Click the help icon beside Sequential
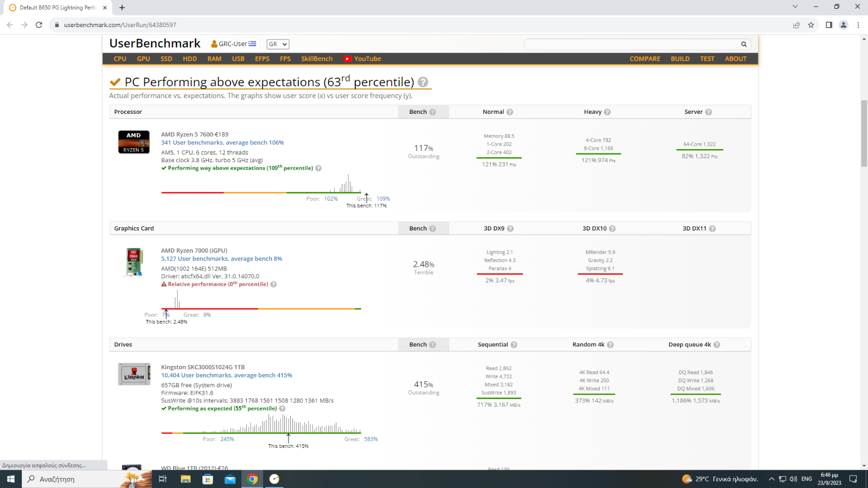This screenshot has width=868, height=488. (x=514, y=345)
